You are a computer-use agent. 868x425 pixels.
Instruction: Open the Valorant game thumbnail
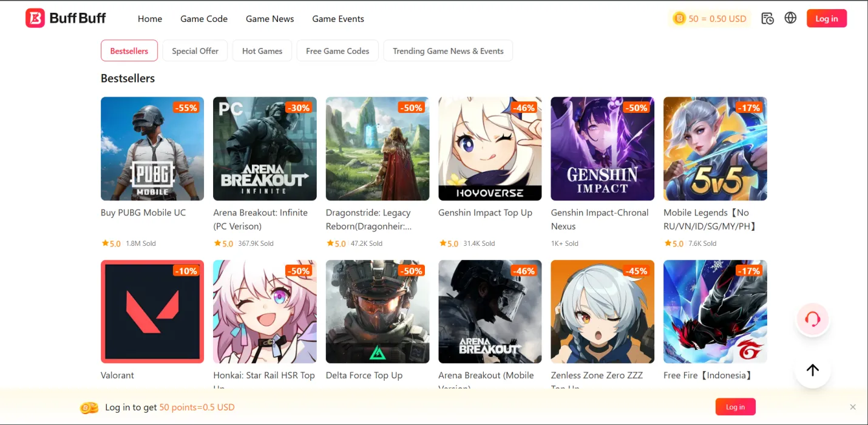point(152,311)
